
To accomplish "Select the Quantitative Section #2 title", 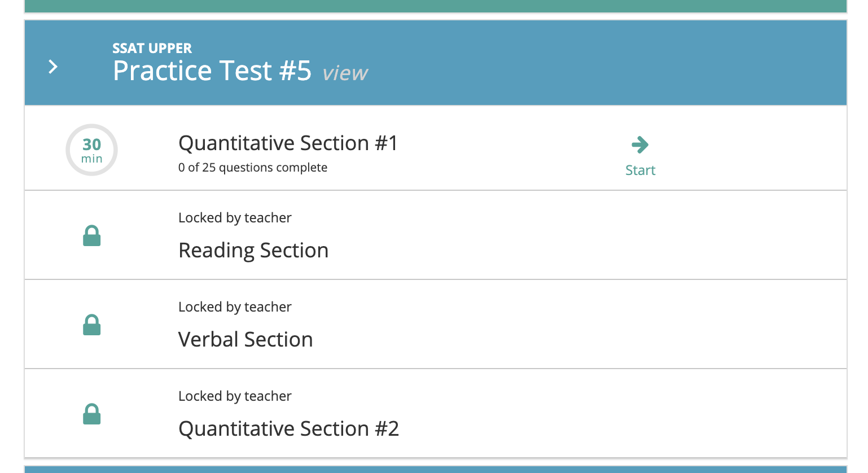I will point(288,428).
